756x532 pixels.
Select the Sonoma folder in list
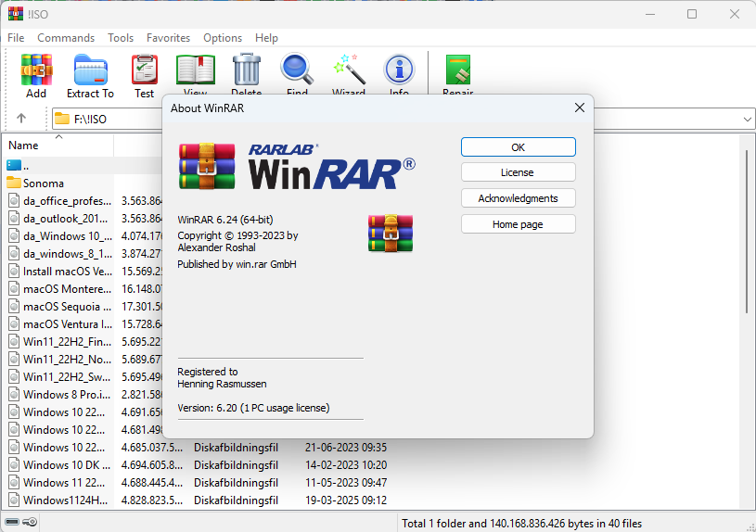(44, 183)
